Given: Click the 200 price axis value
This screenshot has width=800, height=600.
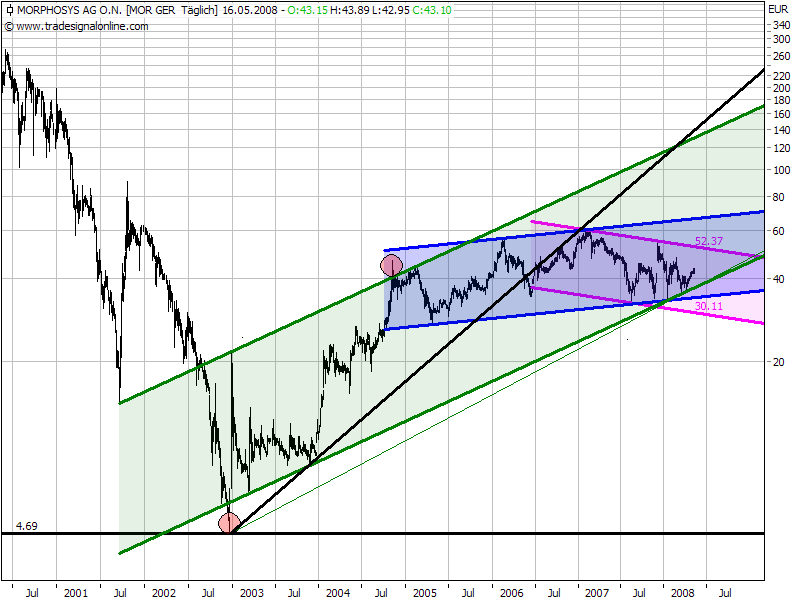Looking at the screenshot, I should click(782, 88).
